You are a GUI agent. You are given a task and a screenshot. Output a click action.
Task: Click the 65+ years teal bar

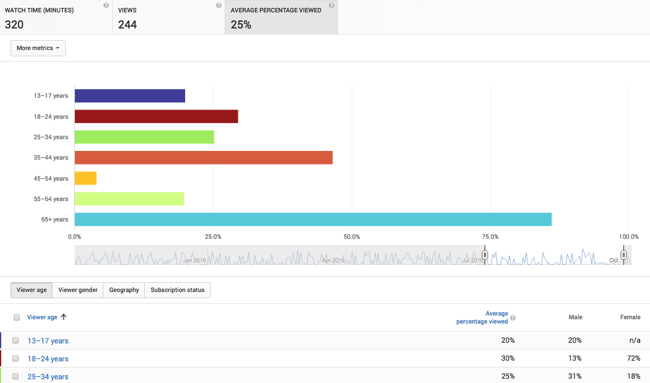pyautogui.click(x=313, y=219)
